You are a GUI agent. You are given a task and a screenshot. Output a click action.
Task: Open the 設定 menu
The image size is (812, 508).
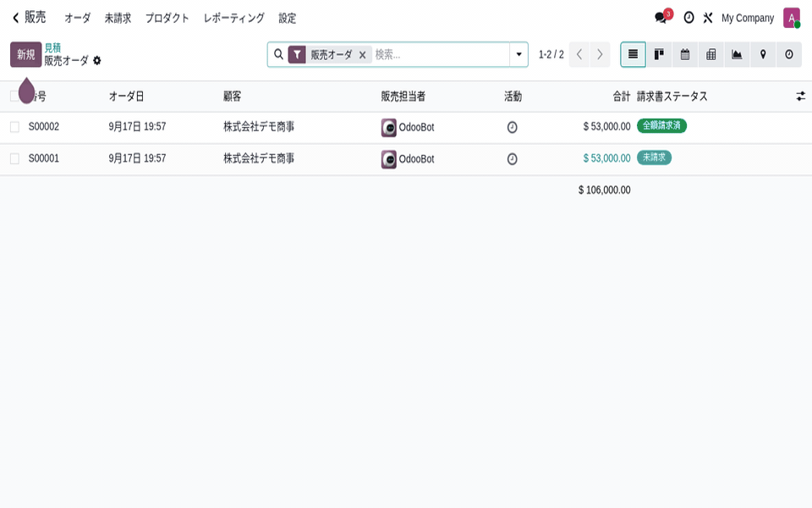coord(288,18)
